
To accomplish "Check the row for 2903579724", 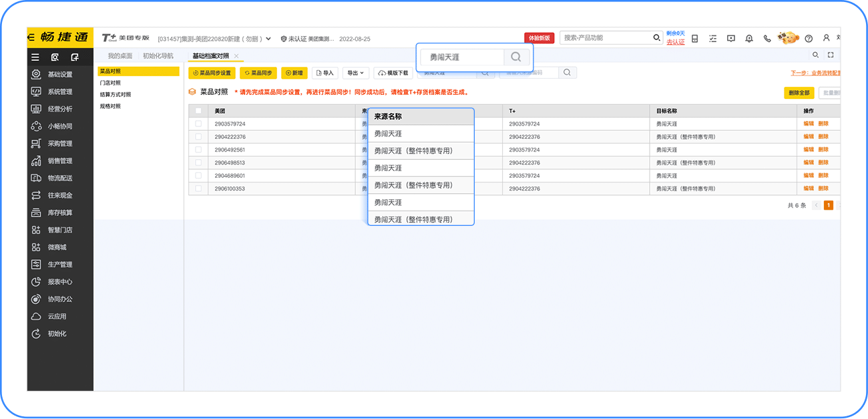I will [198, 124].
